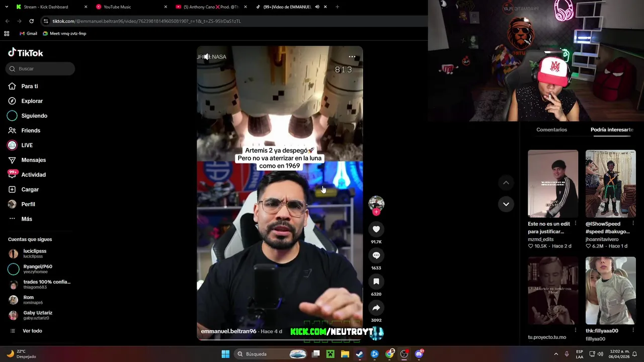Open the Friends page

pyautogui.click(x=30, y=130)
